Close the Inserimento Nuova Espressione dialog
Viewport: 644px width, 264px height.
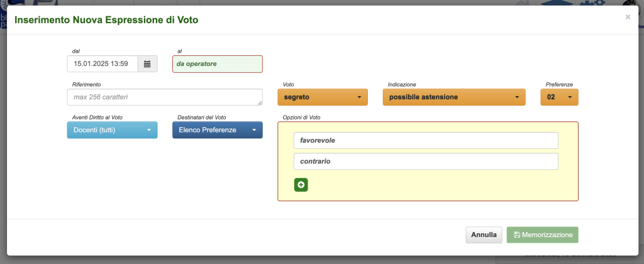click(627, 17)
